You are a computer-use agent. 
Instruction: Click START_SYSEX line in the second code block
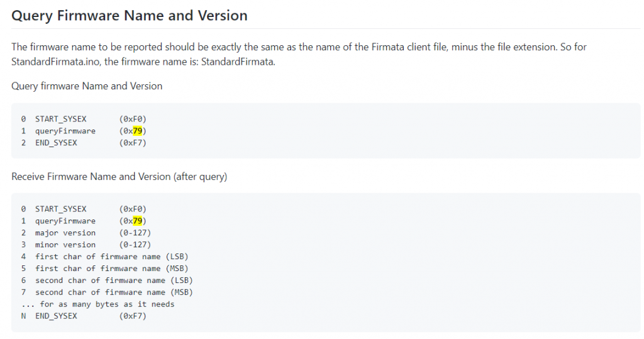(x=61, y=209)
